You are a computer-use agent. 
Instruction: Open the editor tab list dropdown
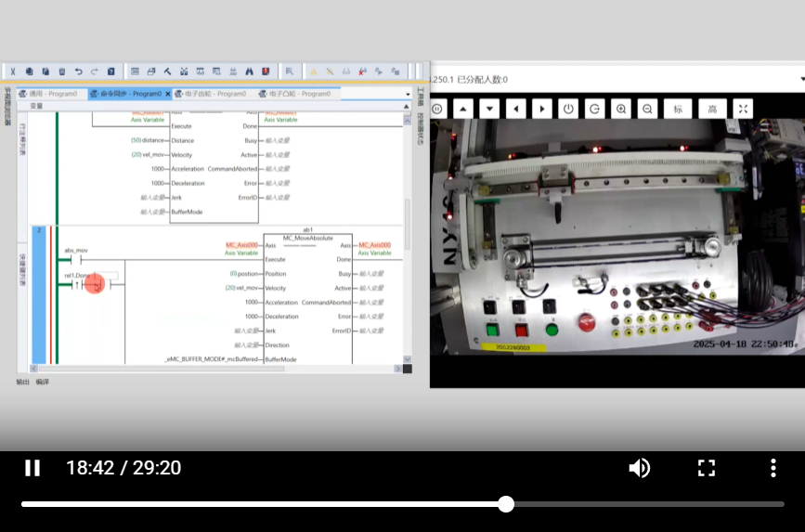coord(408,94)
